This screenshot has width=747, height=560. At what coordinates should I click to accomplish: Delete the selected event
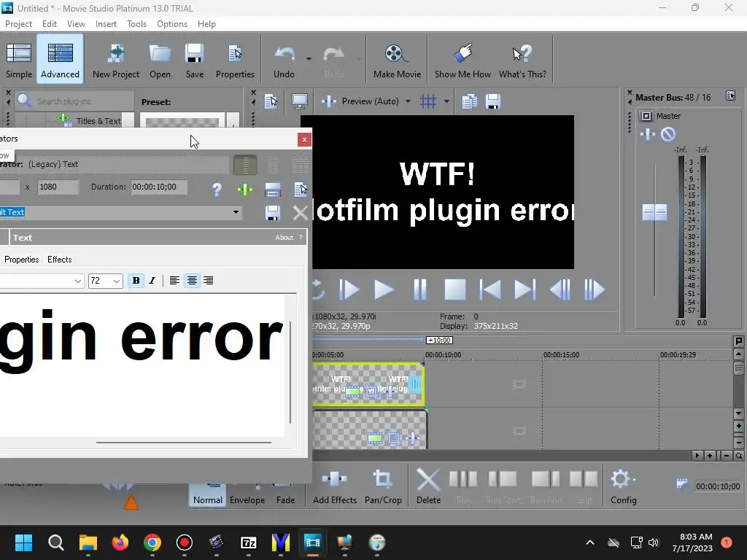coord(428,486)
